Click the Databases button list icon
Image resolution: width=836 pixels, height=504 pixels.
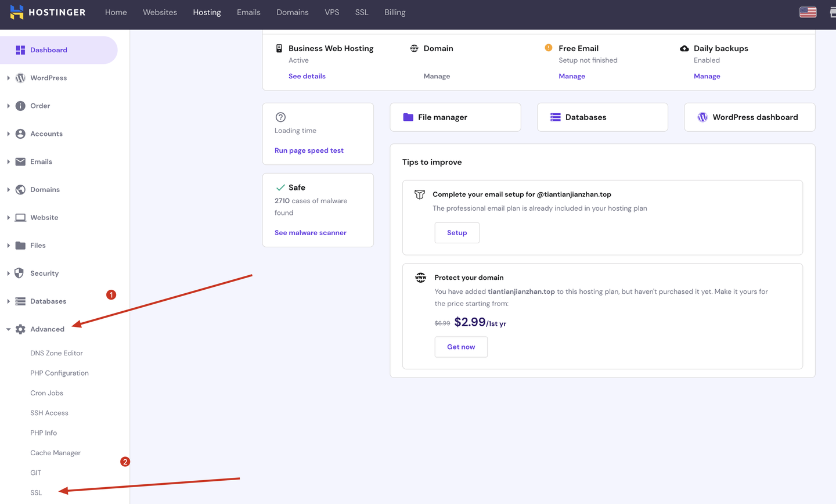click(556, 117)
